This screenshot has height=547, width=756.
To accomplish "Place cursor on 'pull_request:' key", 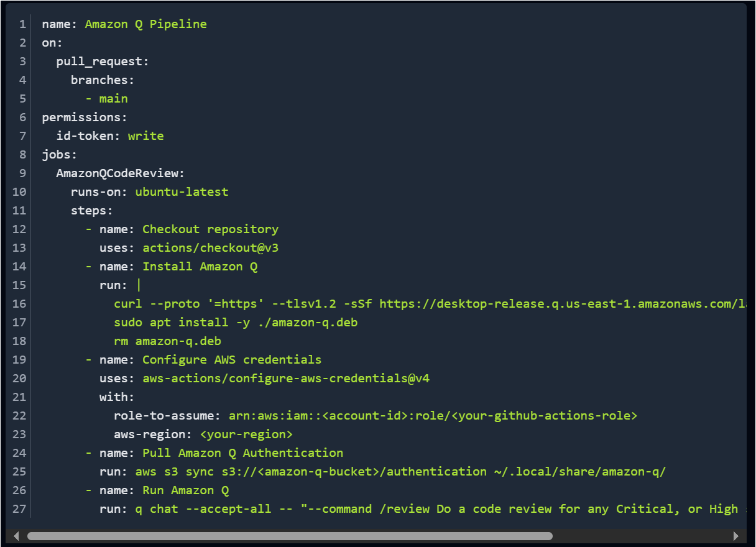I will click(x=103, y=62).
